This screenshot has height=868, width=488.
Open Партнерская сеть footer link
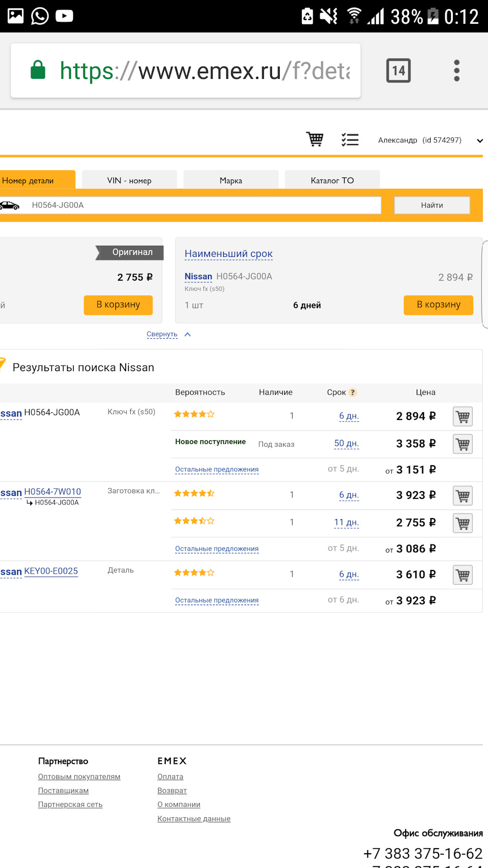(x=70, y=804)
